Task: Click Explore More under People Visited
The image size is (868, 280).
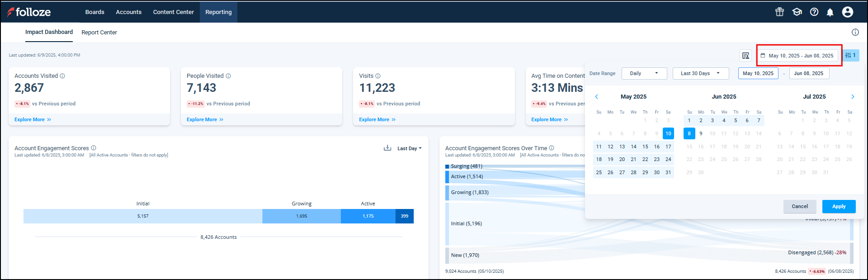Action: 205,119
